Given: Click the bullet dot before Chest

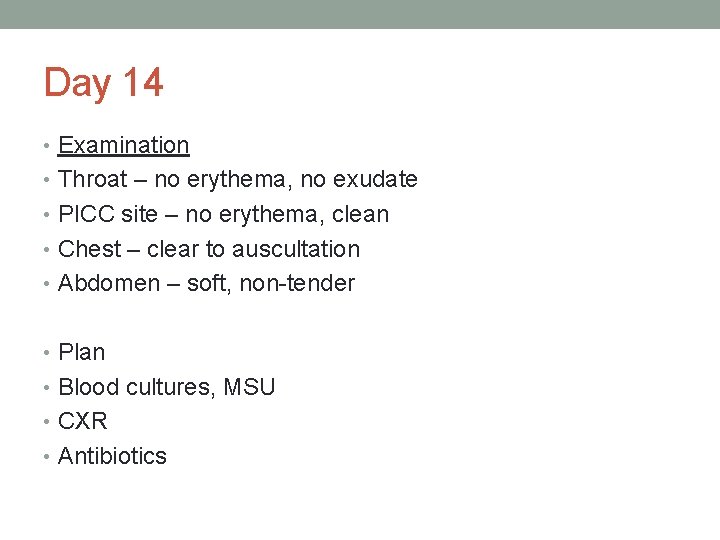Looking at the screenshot, I should [46, 249].
